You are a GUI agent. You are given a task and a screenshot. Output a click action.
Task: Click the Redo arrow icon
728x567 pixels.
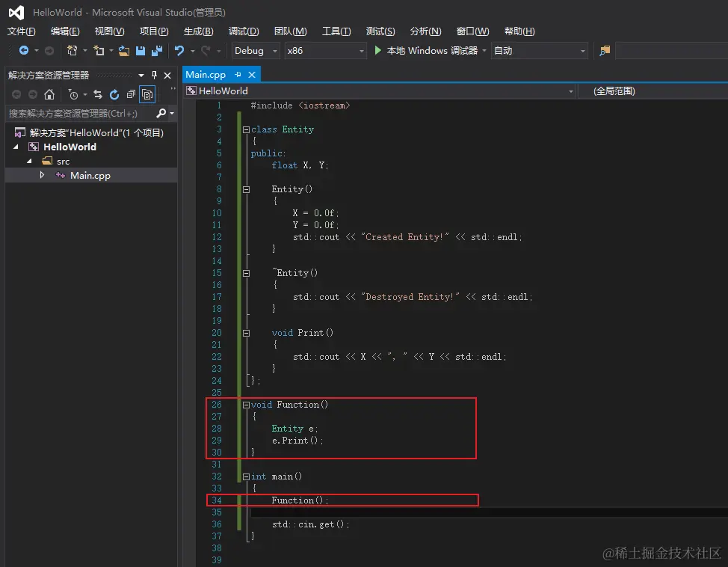[x=206, y=50]
